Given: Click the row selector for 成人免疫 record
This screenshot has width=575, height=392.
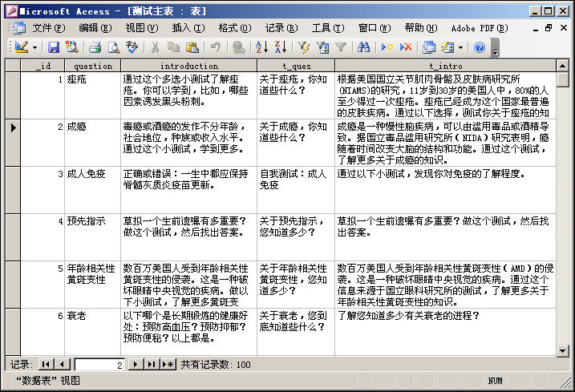Looking at the screenshot, I should (x=13, y=190).
